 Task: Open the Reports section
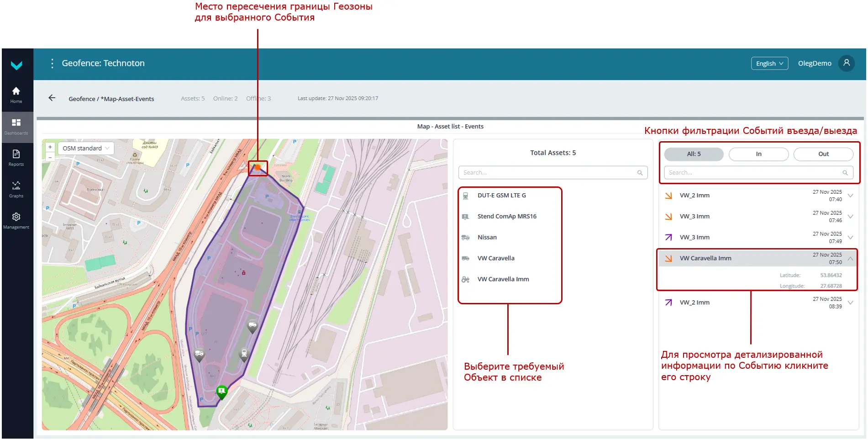click(x=16, y=158)
